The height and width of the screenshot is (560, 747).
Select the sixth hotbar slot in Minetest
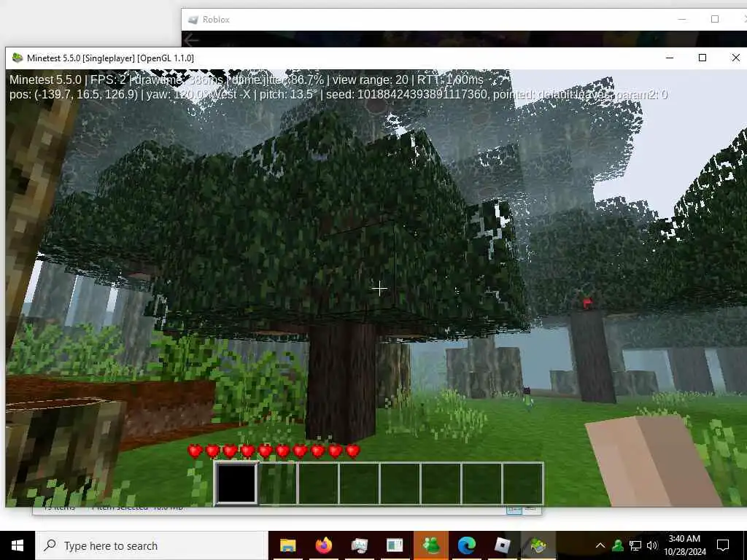pyautogui.click(x=441, y=483)
